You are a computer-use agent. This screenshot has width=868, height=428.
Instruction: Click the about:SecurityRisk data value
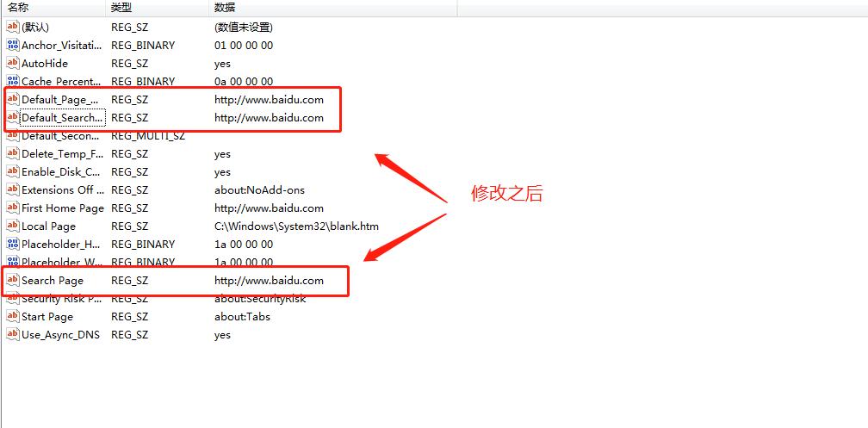[260, 299]
